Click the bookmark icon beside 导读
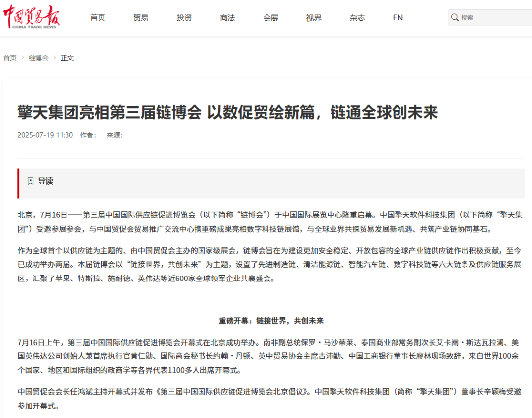The image size is (532, 418). pyautogui.click(x=31, y=181)
